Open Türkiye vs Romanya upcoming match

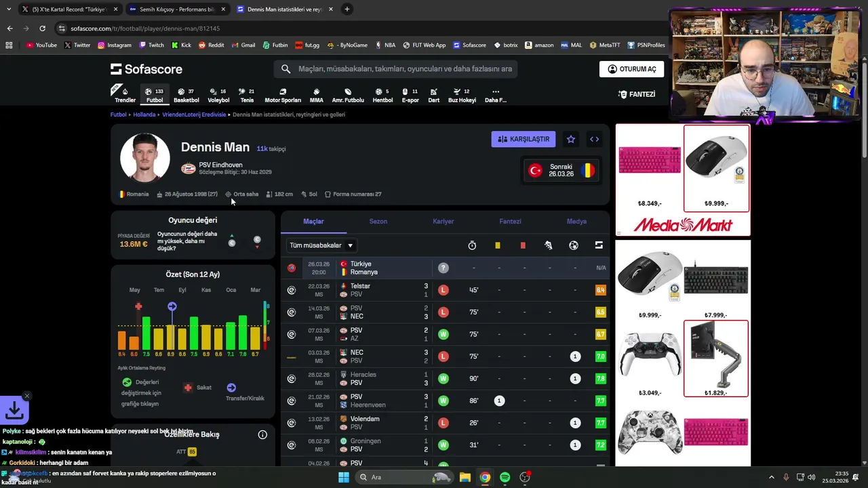(445, 268)
